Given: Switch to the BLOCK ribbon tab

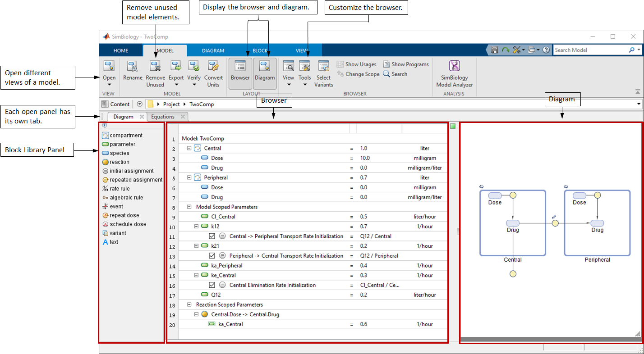Looking at the screenshot, I should [x=260, y=50].
